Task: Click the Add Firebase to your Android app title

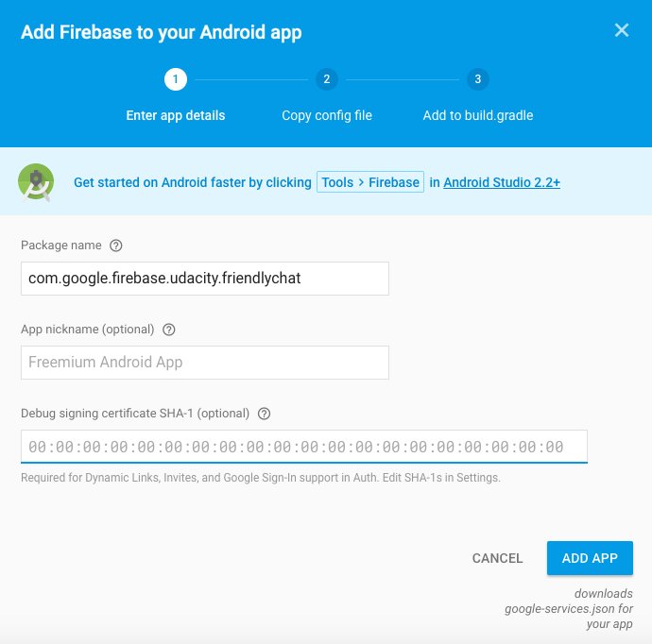Action: [162, 32]
